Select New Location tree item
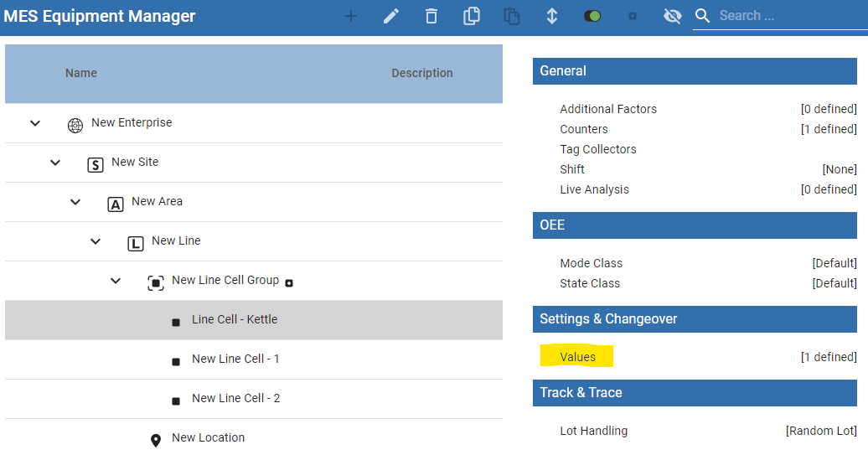 point(208,438)
